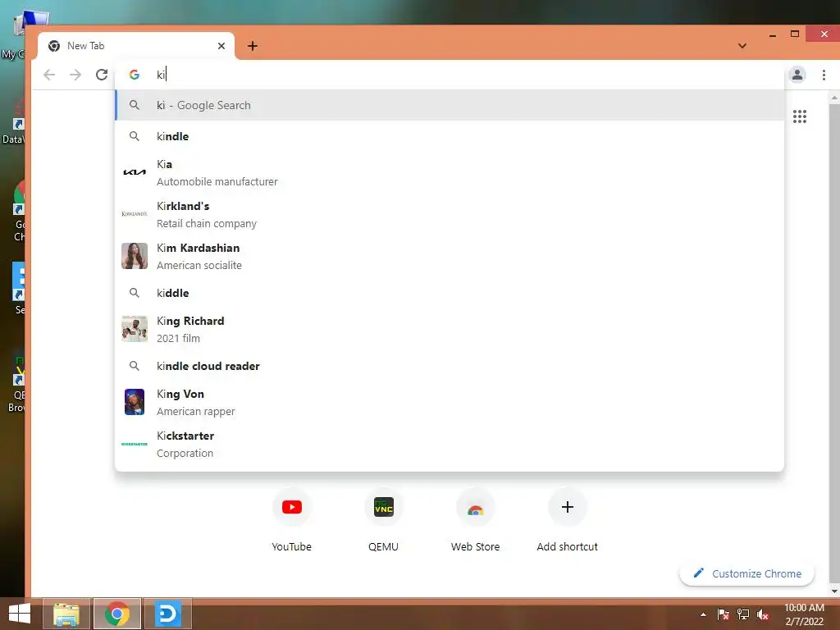Click the Kirkland's logo icon
Image resolution: width=840 pixels, height=630 pixels.
pyautogui.click(x=135, y=214)
